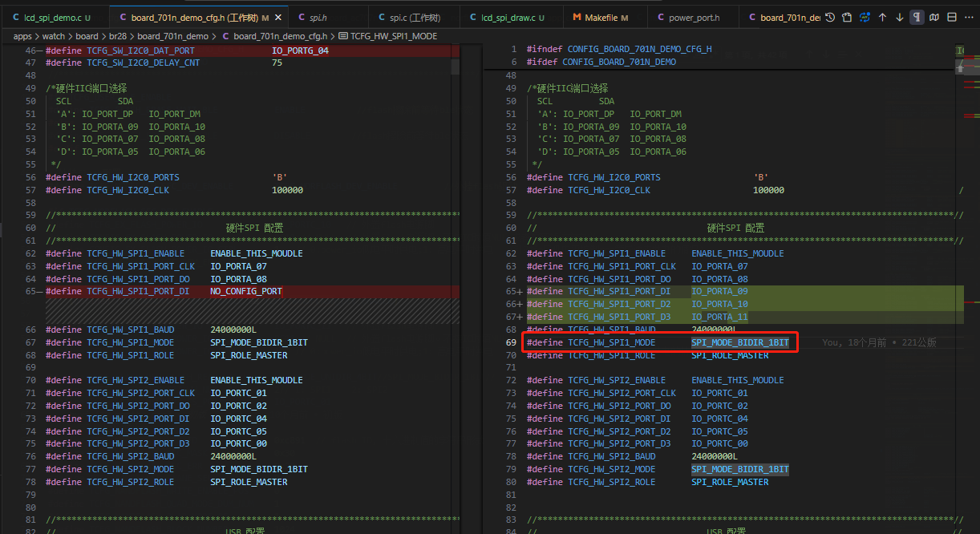Click NO_CONFIG_PORT in the left pane
Image resolution: width=980 pixels, height=534 pixels.
246,291
